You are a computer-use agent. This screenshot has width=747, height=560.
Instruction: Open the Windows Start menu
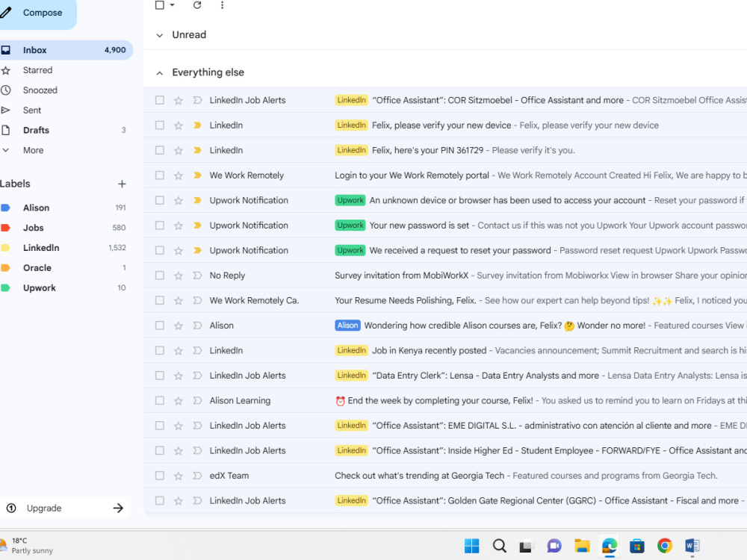(x=471, y=546)
